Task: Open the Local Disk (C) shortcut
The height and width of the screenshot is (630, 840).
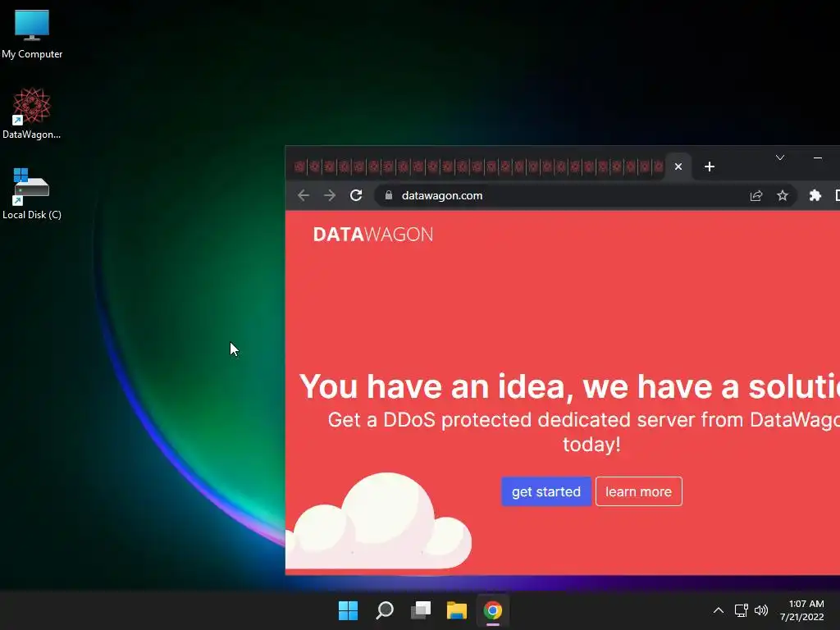Action: click(x=32, y=194)
